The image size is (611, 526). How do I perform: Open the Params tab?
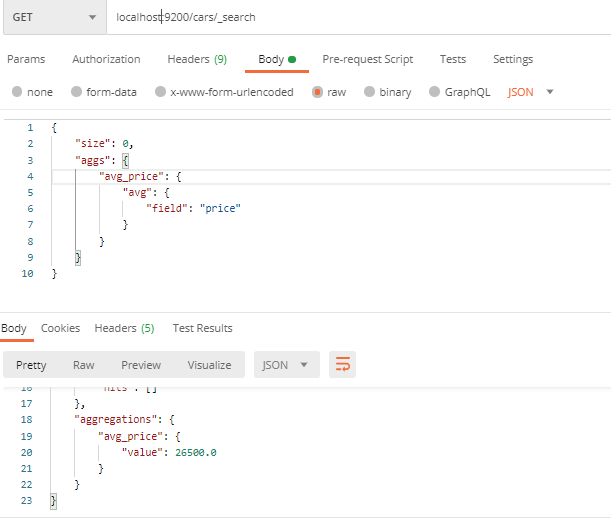(x=26, y=59)
